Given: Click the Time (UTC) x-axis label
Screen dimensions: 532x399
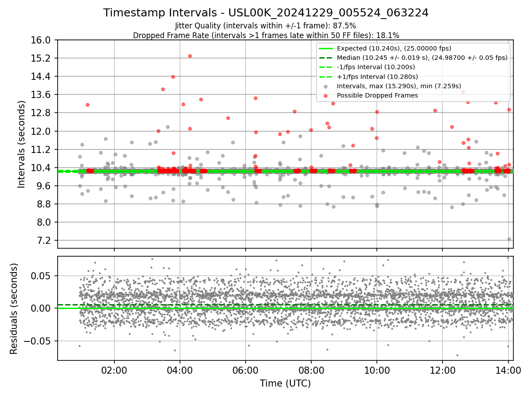Looking at the screenshot, I should (285, 383).
